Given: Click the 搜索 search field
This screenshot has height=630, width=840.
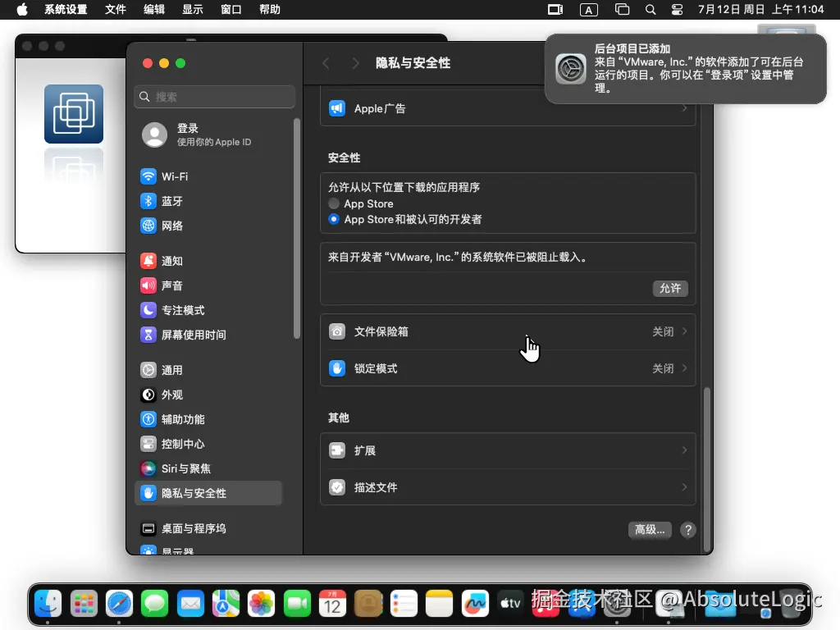Looking at the screenshot, I should click(214, 97).
